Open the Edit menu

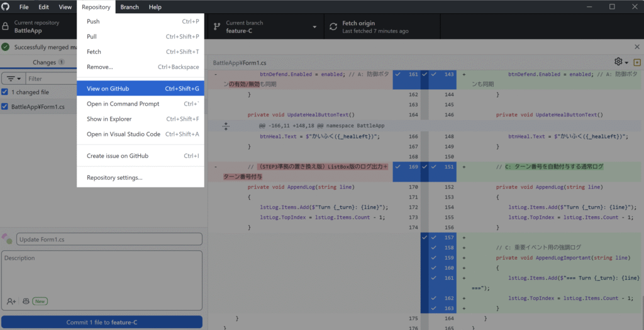click(x=43, y=7)
